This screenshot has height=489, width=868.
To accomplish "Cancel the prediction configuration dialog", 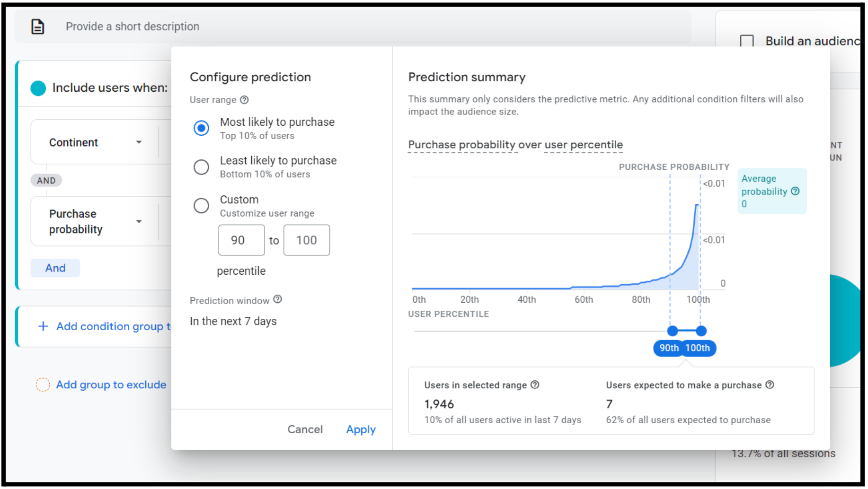I will [x=305, y=429].
